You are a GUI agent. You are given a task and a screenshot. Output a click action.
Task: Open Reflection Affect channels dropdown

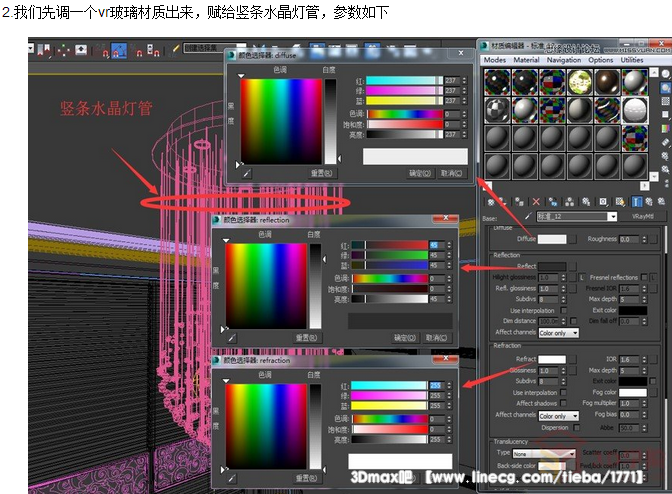pos(559,333)
